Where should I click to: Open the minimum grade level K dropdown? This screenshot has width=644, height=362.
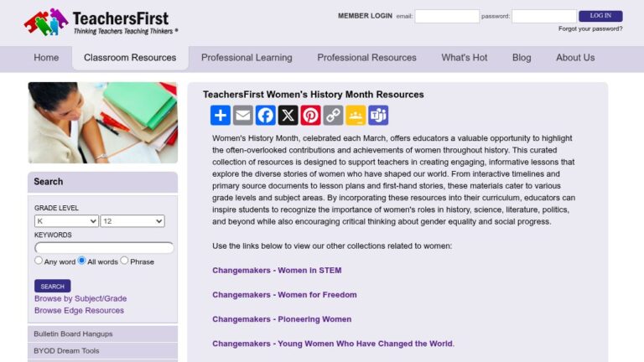point(66,221)
